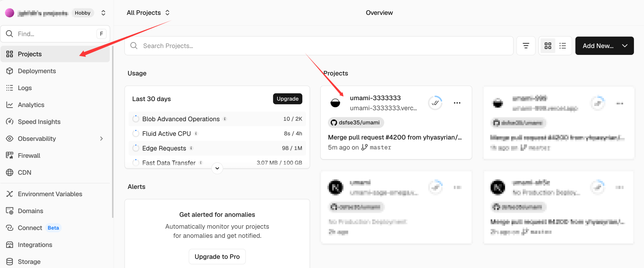Expand the Observability submenu
The height and width of the screenshot is (268, 644).
tap(101, 139)
